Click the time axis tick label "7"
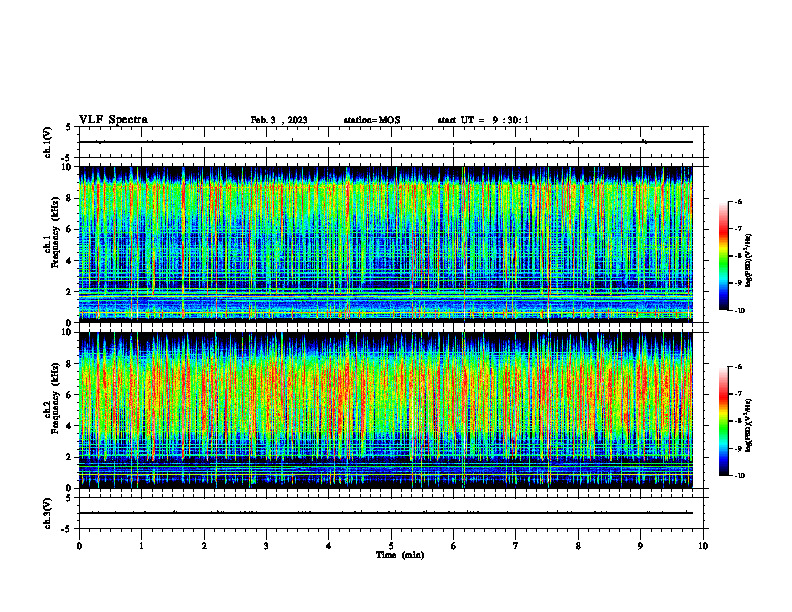792x612 pixels. (516, 546)
